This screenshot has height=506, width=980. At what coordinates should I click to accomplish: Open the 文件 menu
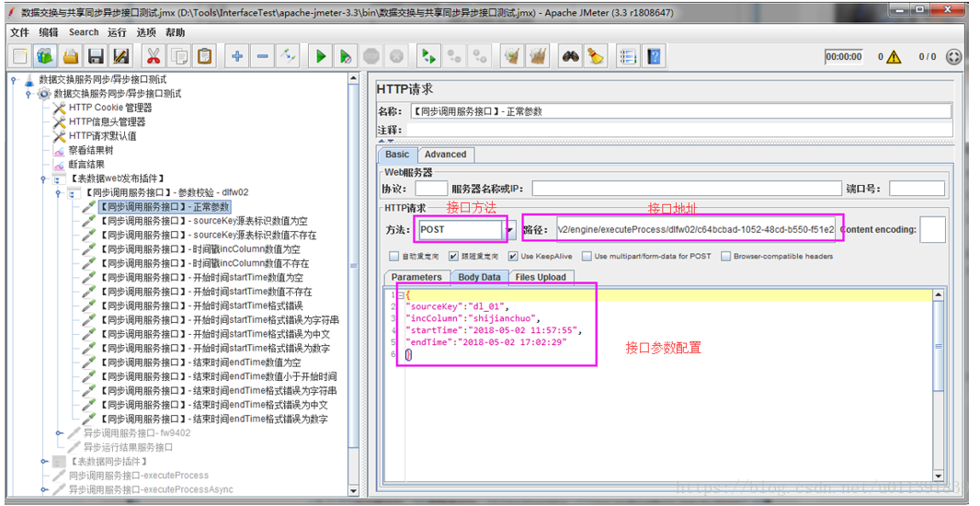pyautogui.click(x=19, y=32)
